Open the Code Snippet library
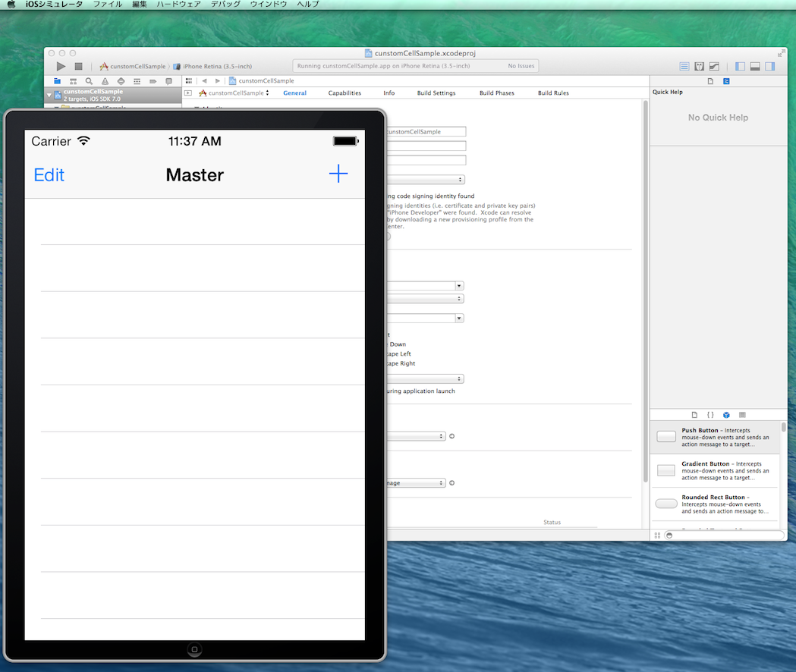This screenshot has width=796, height=672. coord(710,415)
